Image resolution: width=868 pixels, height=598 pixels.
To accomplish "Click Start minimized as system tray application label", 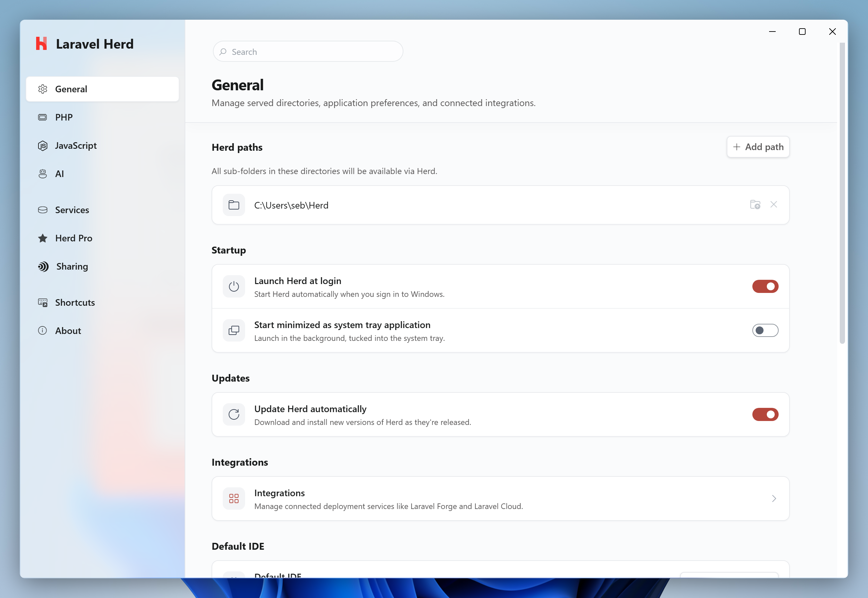I will click(342, 325).
